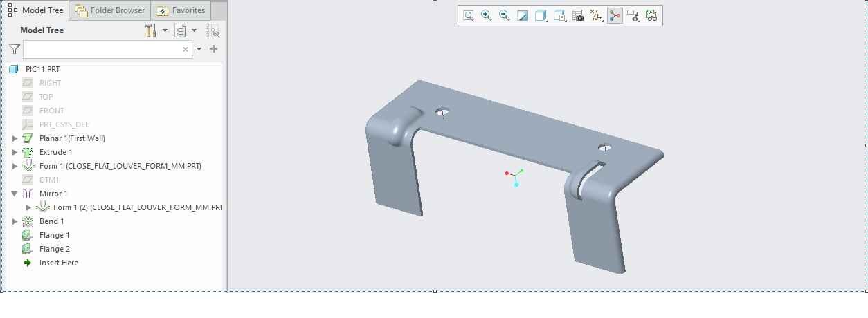The image size is (868, 318).
Task: Click the Zoom Out magnifier icon
Action: [505, 15]
